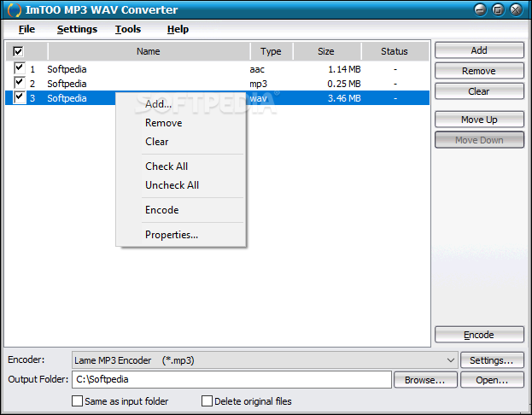Click the Move Up button
The width and height of the screenshot is (532, 415).
(479, 120)
